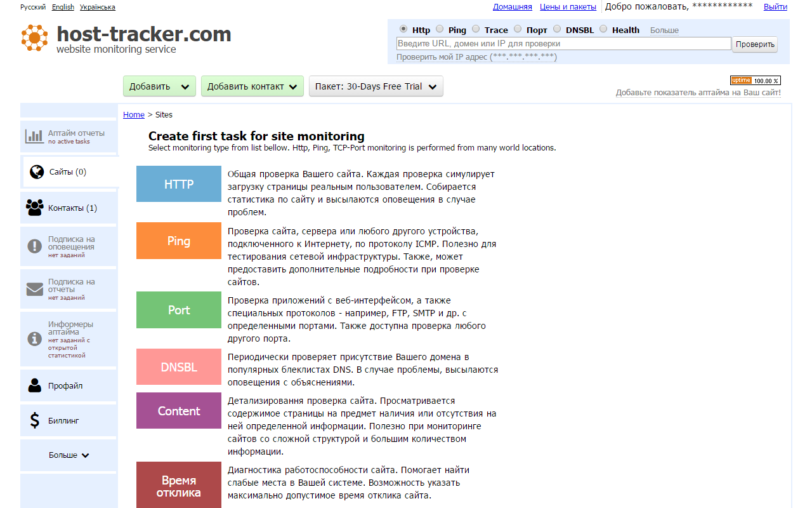This screenshot has height=508, width=812.
Task: Open the Цены и пакеты link
Action: click(568, 7)
